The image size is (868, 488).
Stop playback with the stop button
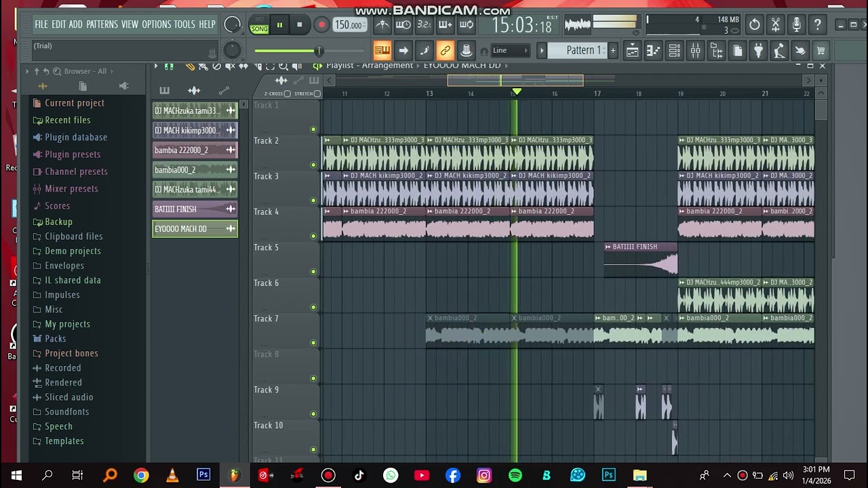tap(299, 25)
